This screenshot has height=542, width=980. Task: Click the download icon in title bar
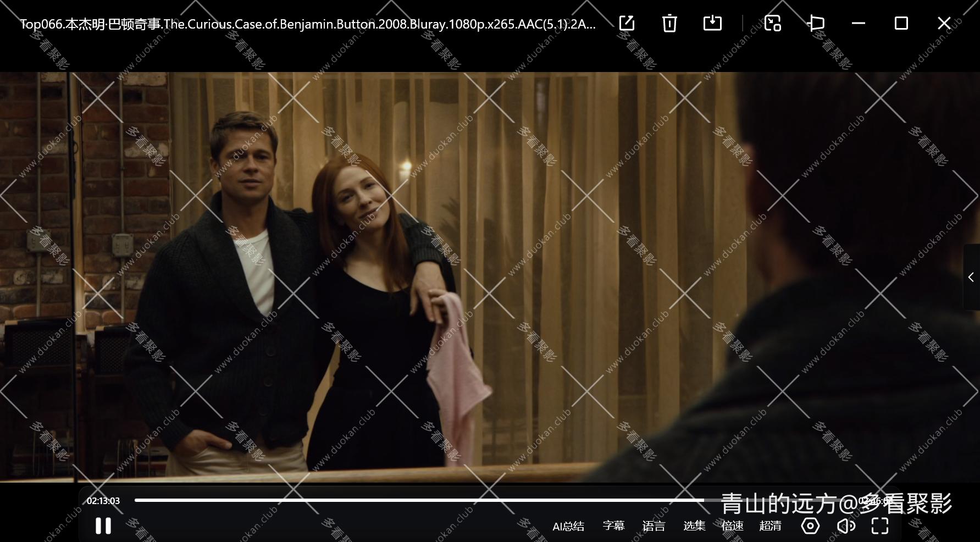(x=712, y=23)
